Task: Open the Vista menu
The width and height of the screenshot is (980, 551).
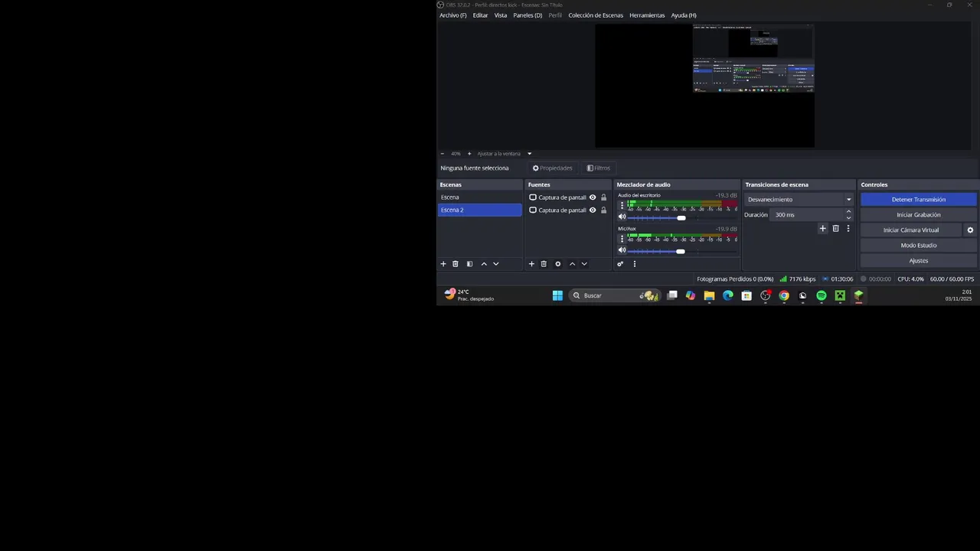Action: coord(501,15)
